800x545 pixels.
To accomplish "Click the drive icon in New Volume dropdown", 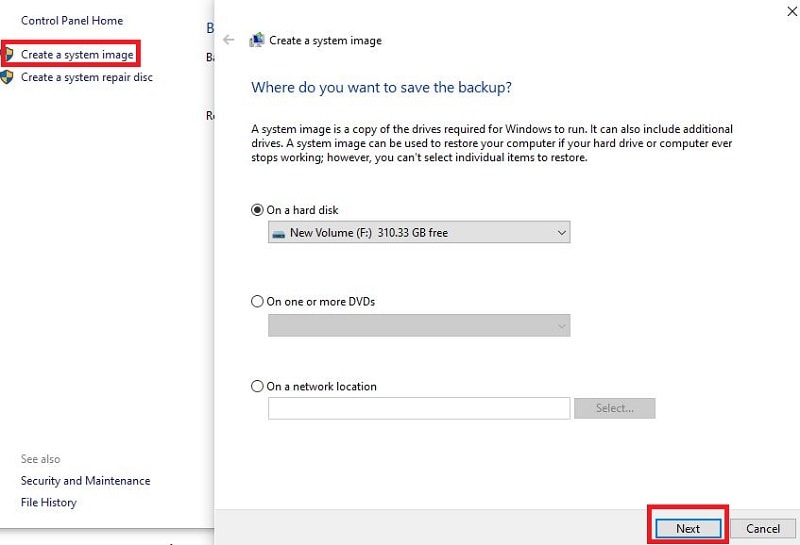I will 278,233.
